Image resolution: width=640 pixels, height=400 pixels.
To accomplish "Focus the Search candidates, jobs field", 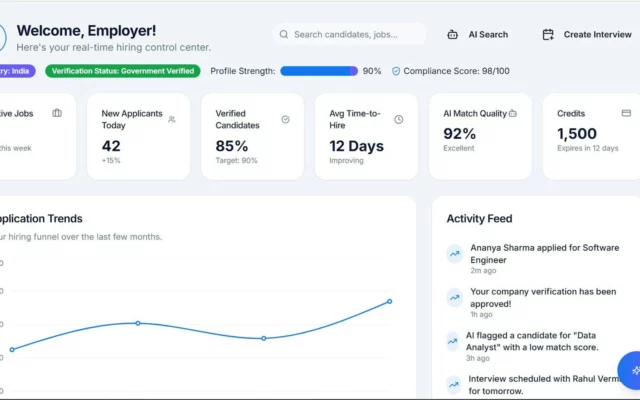I will (x=349, y=34).
